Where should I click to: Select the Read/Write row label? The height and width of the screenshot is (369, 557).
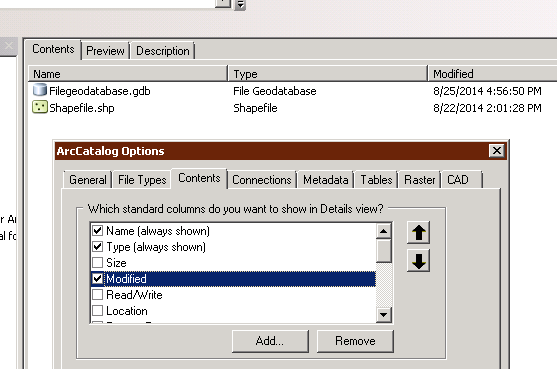pyautogui.click(x=134, y=295)
